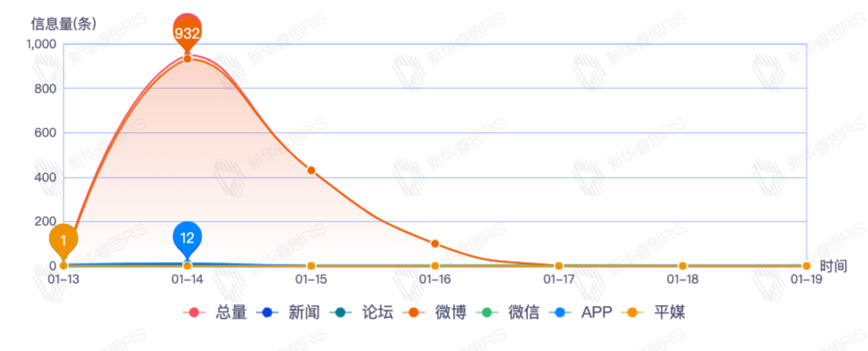This screenshot has width=868, height=351.
Task: Toggle the 微博 legend series
Action: [435, 313]
